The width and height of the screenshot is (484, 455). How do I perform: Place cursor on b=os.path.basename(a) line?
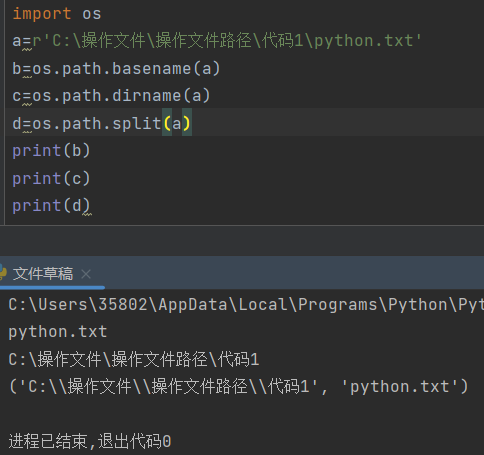tap(116, 69)
